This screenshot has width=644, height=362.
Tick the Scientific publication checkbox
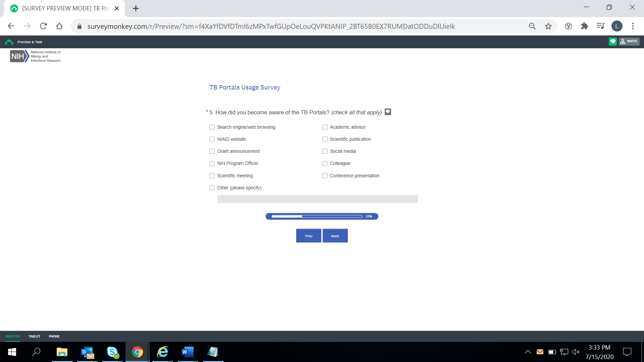point(325,139)
